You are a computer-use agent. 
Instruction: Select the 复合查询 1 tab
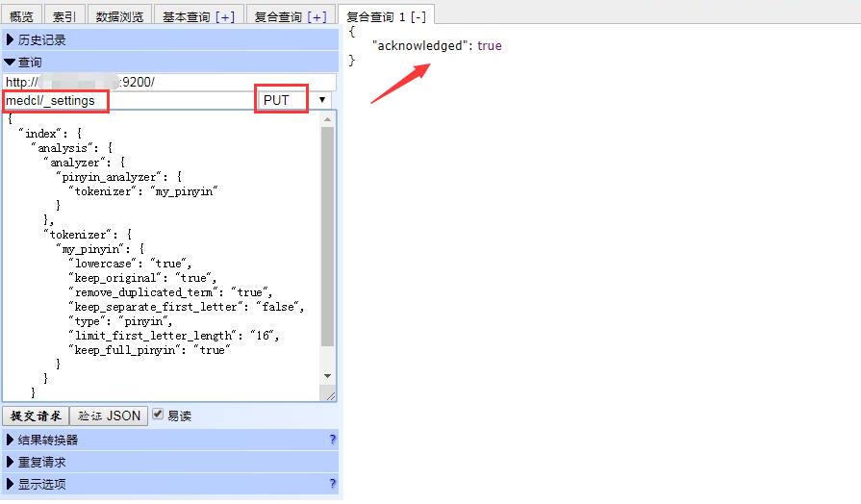(x=376, y=17)
